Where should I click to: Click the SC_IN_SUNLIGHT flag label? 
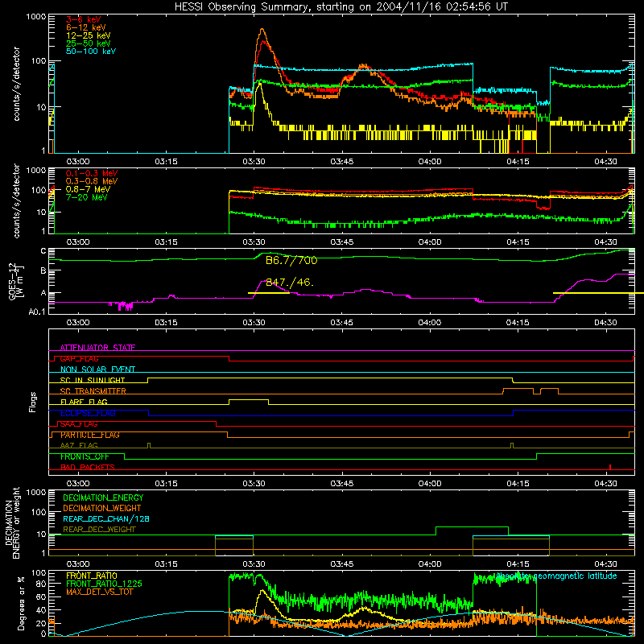click(x=93, y=380)
